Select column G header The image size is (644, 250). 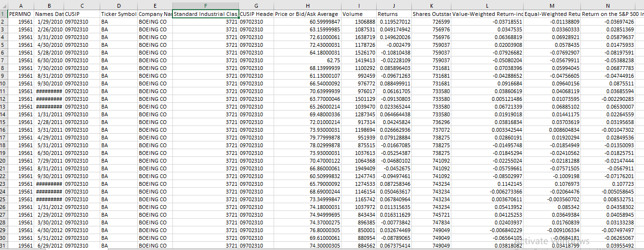256,6
